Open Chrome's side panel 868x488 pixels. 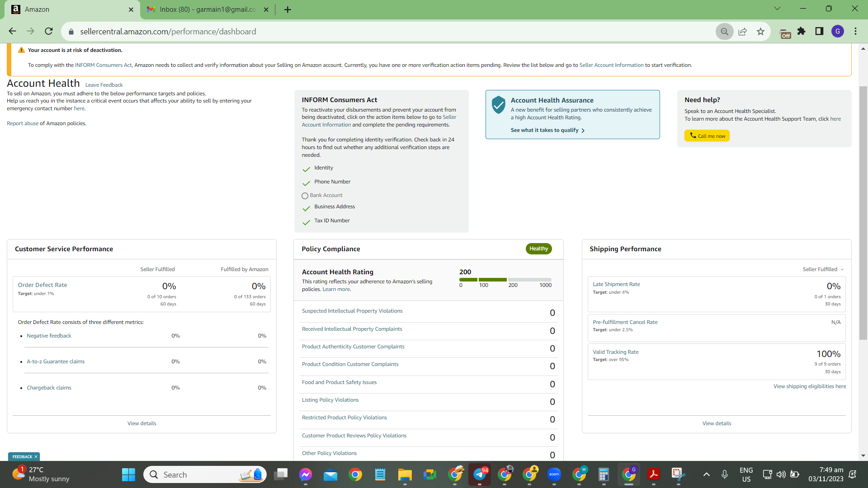click(819, 31)
